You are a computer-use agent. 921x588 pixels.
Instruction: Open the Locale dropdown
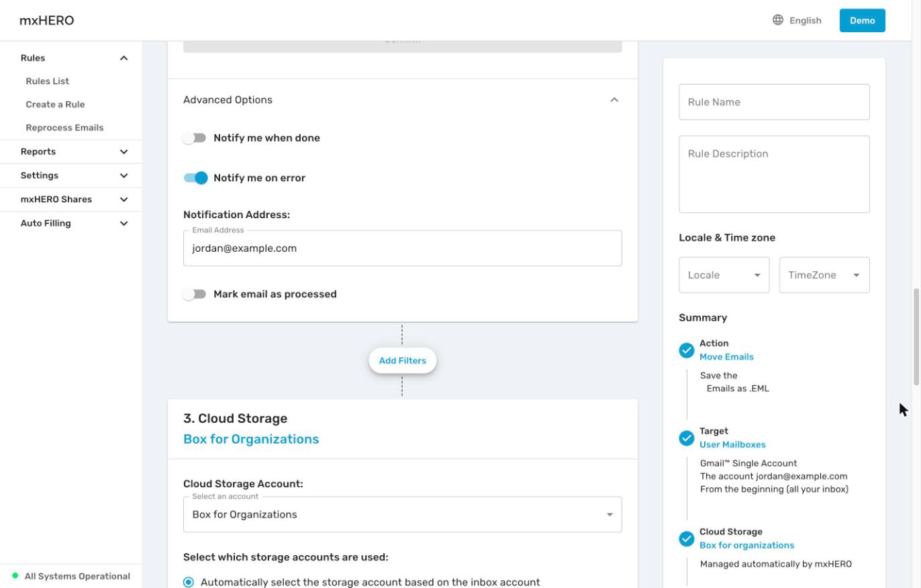(724, 275)
